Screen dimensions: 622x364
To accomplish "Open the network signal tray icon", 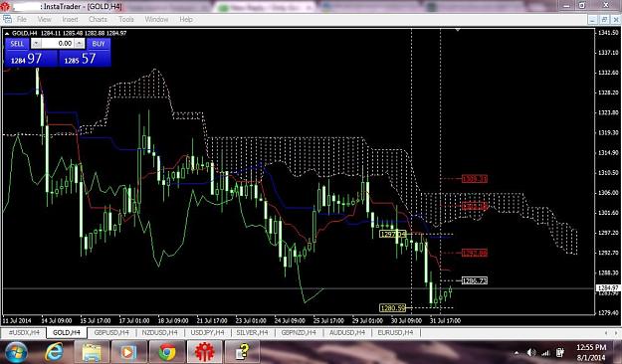I will (x=545, y=352).
